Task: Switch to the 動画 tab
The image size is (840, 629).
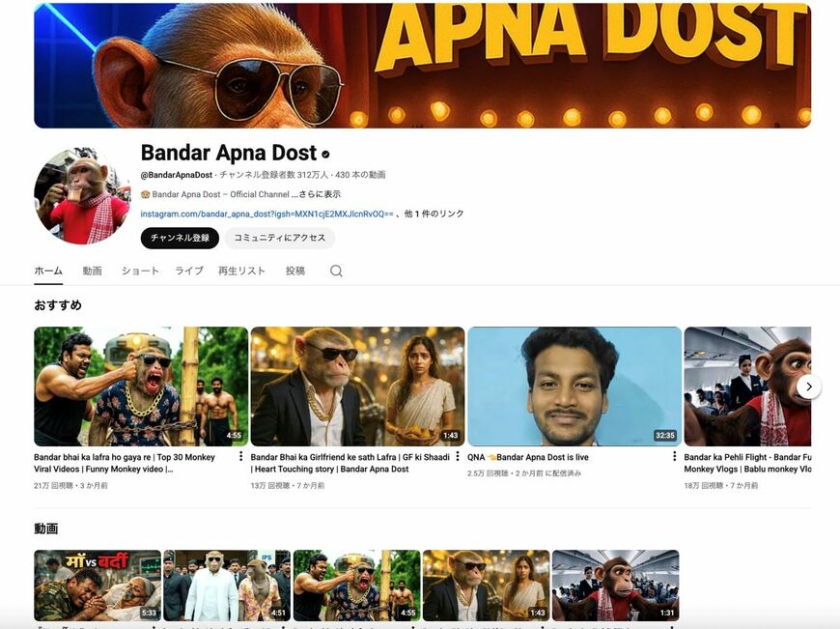Action: pyautogui.click(x=92, y=272)
